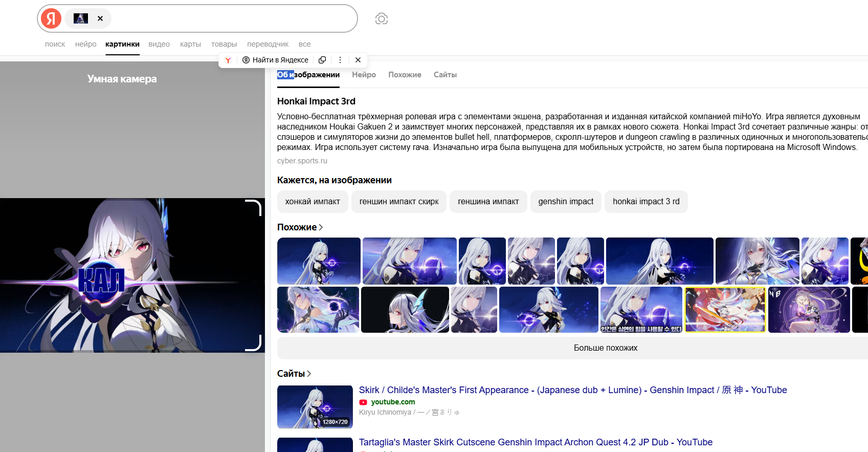Click the Honkai Impact 3rd title

(316, 101)
